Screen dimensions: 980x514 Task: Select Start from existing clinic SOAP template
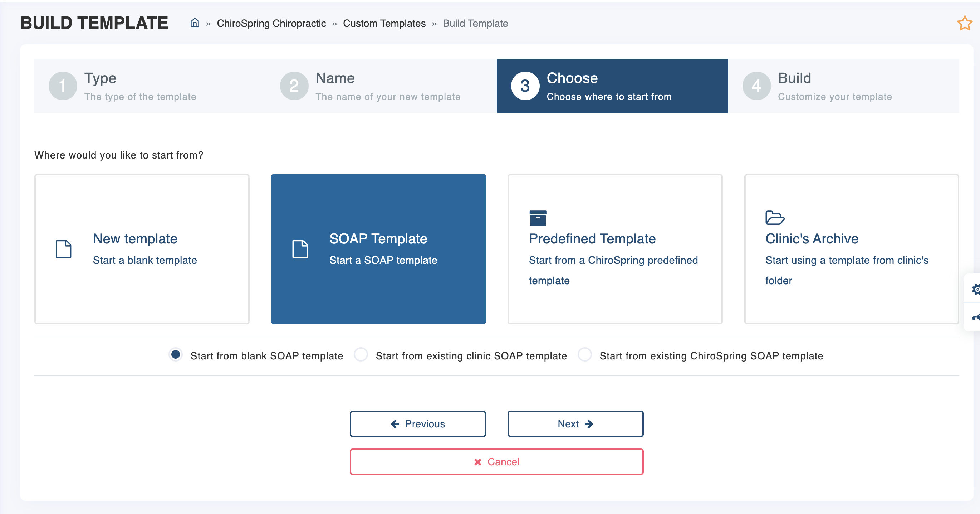(x=361, y=355)
